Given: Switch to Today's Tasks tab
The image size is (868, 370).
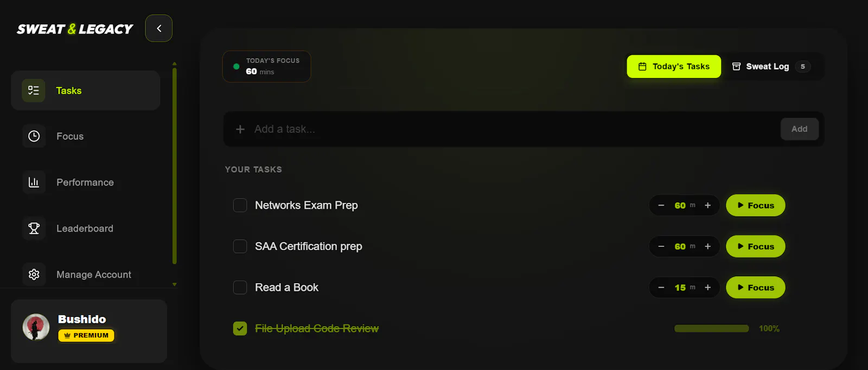Looking at the screenshot, I should [x=674, y=66].
